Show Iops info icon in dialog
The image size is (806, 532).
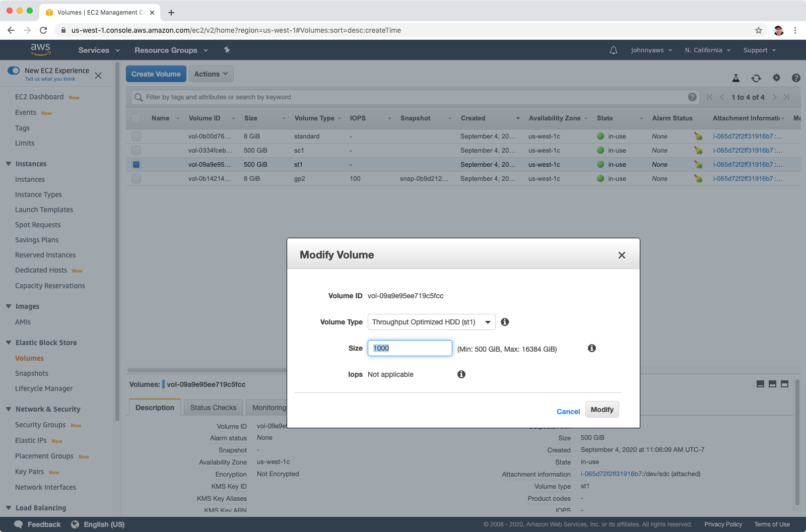(x=461, y=374)
